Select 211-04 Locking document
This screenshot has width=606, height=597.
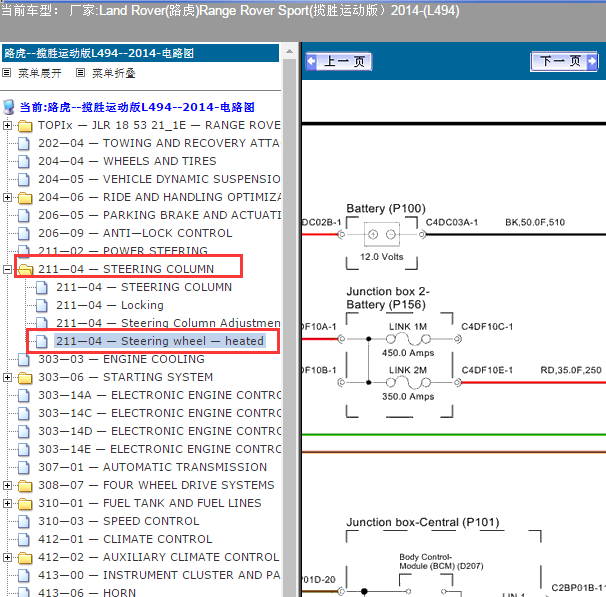click(110, 305)
